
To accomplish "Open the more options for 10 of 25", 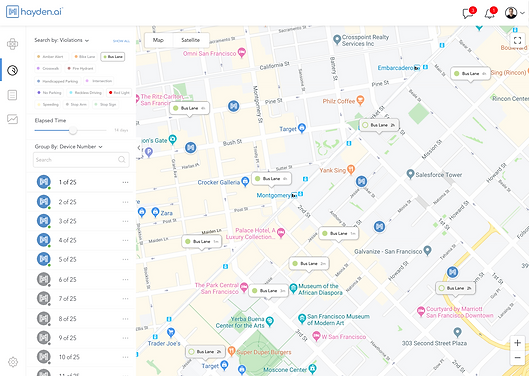I will 126,357.
